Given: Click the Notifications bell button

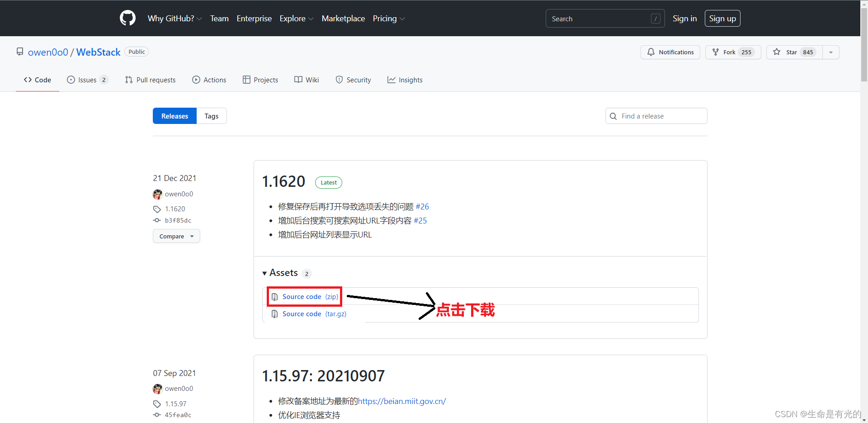Looking at the screenshot, I should 670,52.
